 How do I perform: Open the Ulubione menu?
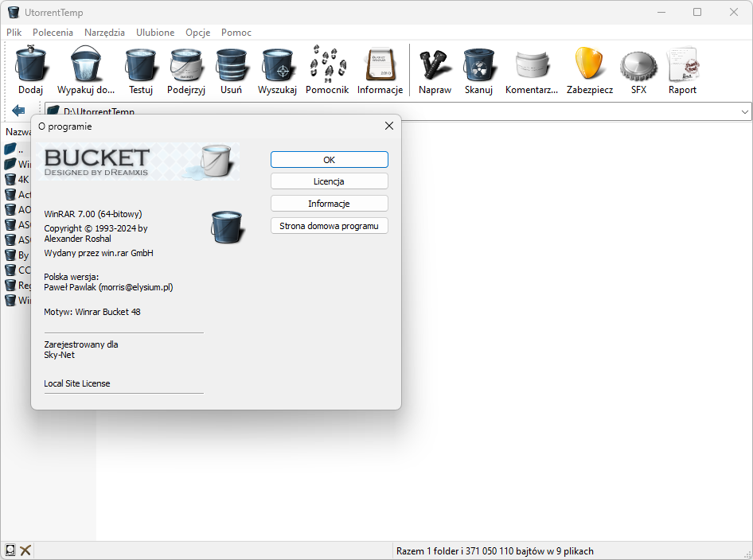[155, 32]
